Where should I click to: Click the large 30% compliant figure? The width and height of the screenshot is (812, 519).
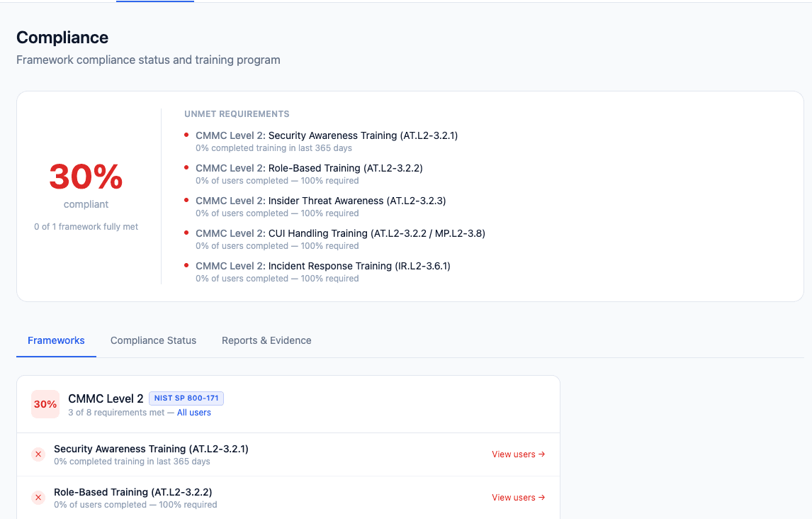point(86,177)
